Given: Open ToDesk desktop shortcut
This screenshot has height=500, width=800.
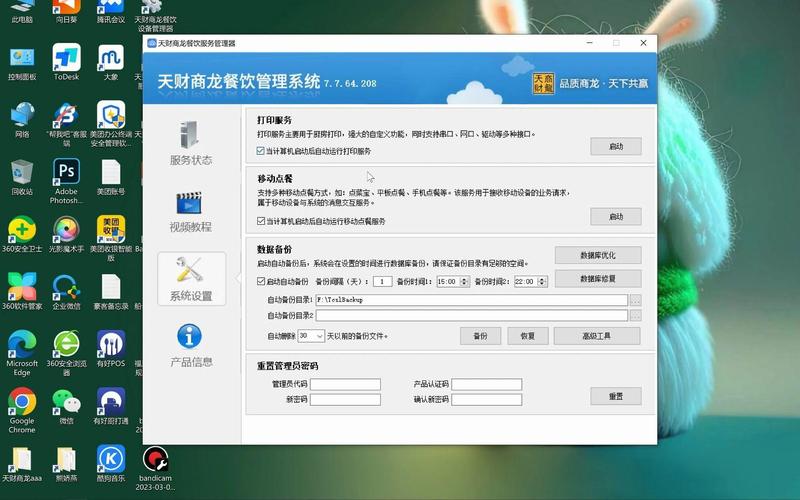Looking at the screenshot, I should click(x=66, y=62).
